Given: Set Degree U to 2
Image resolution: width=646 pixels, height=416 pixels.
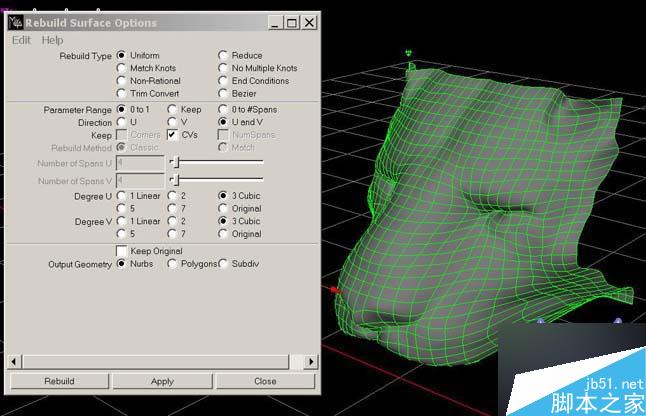Looking at the screenshot, I should (x=172, y=196).
